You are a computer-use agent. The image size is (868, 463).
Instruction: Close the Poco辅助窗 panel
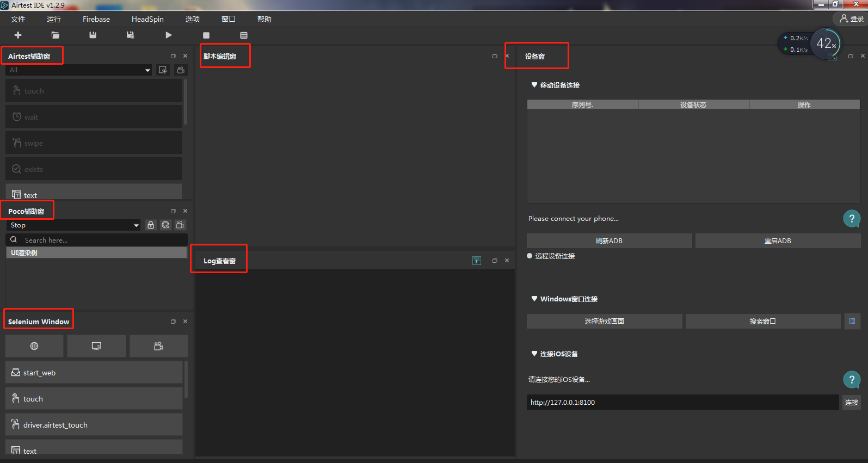tap(185, 211)
